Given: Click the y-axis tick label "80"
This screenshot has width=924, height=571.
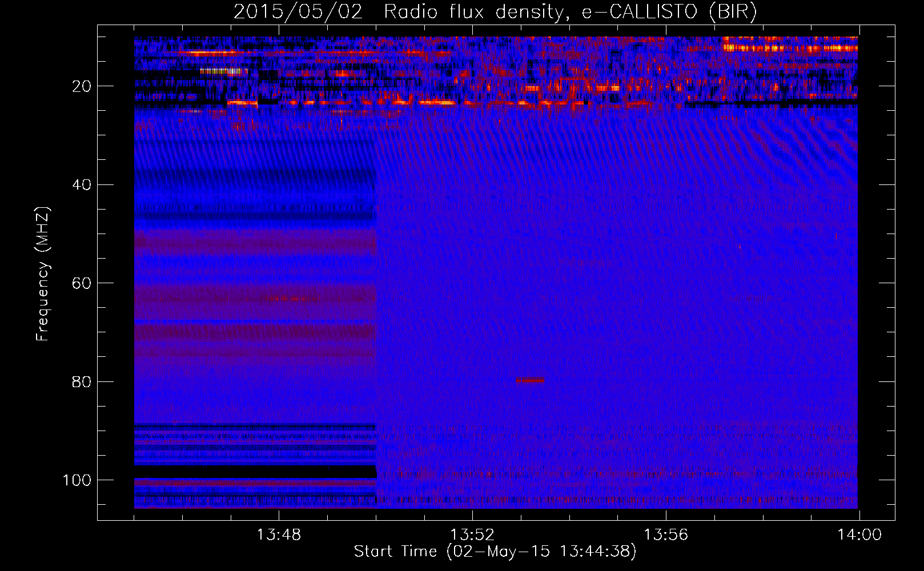Looking at the screenshot, I should 81,381.
